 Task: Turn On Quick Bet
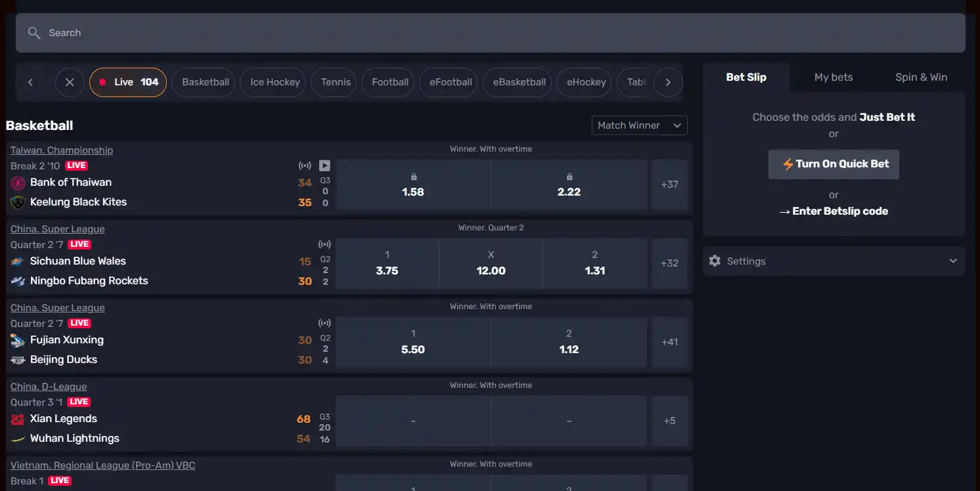tap(834, 164)
